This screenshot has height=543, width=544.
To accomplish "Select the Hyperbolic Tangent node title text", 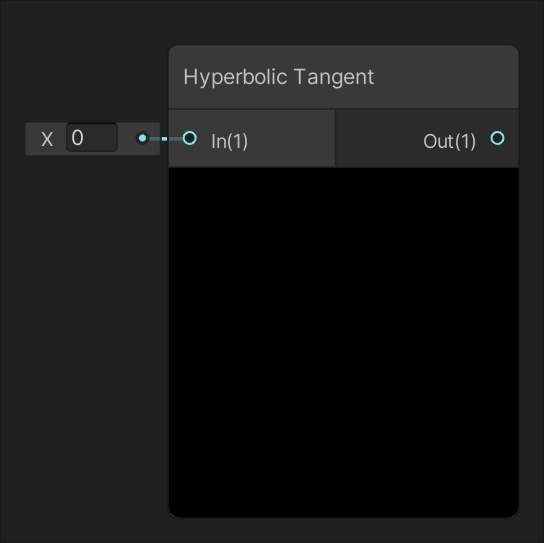I will coord(279,77).
